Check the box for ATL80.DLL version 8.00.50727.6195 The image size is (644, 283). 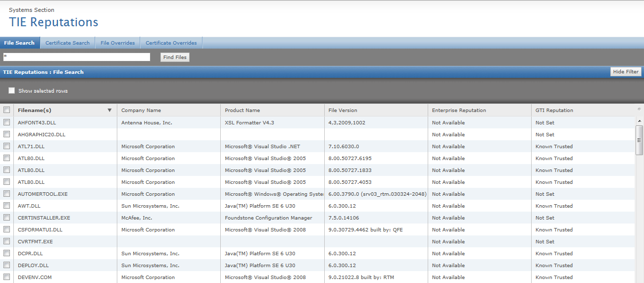7,158
